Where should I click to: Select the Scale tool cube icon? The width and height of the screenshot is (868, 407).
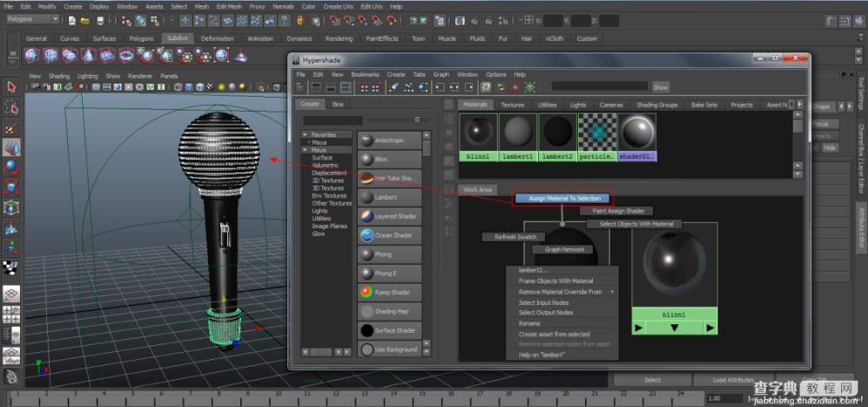pyautogui.click(x=11, y=187)
